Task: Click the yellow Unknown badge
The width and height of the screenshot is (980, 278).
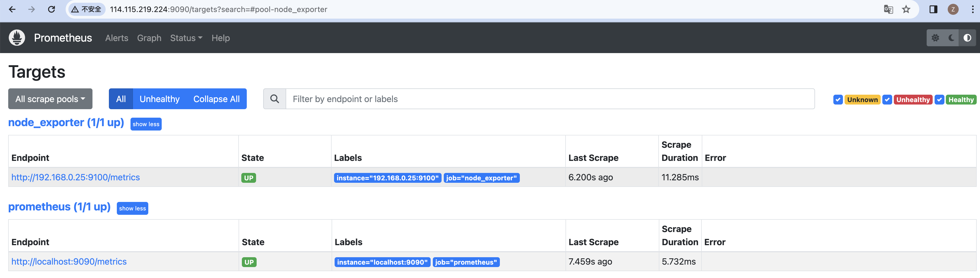Action: [x=862, y=100]
